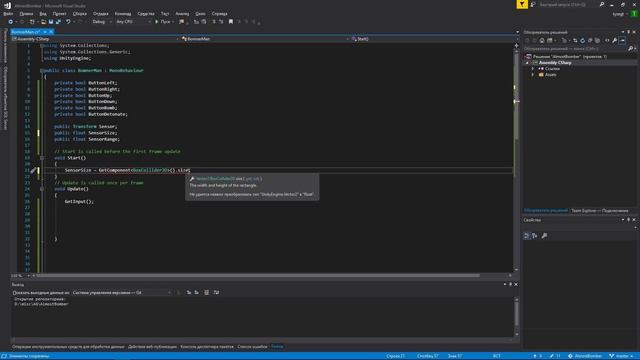Expand the Assets folder node
The height and width of the screenshot is (360, 640).
click(533, 75)
